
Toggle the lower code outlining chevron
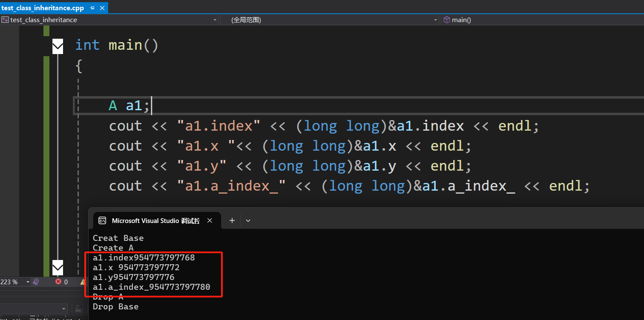tap(57, 268)
